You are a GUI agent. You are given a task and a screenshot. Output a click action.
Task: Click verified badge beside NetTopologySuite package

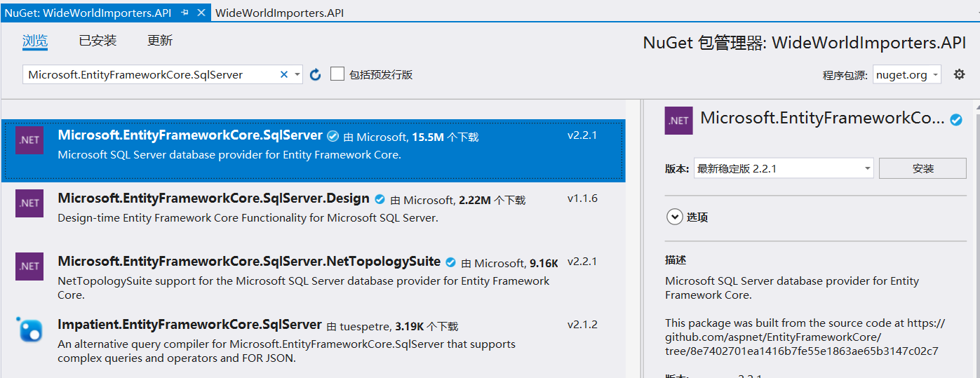click(451, 262)
